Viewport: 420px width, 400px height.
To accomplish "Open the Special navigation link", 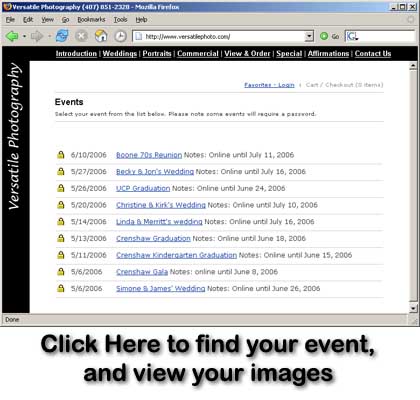I will click(289, 54).
